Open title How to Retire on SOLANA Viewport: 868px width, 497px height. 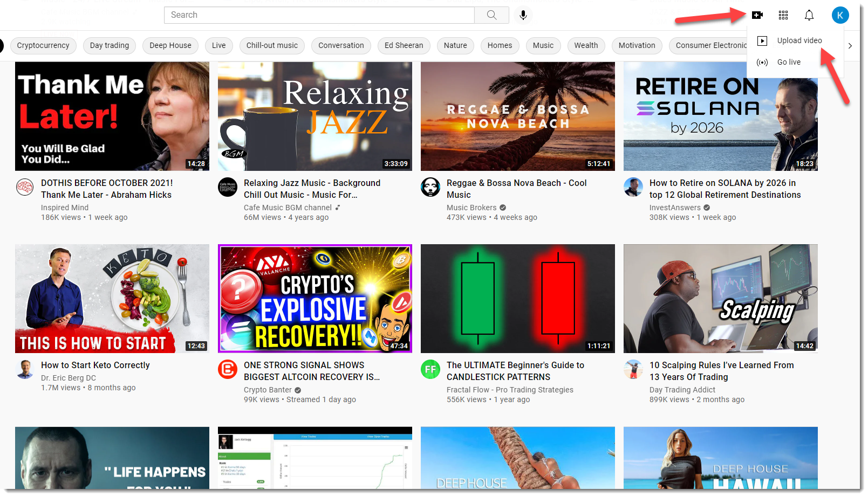tap(725, 189)
